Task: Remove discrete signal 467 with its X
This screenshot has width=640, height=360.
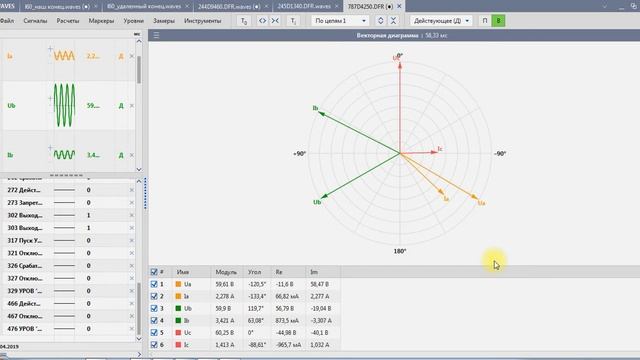Action: [x=131, y=316]
